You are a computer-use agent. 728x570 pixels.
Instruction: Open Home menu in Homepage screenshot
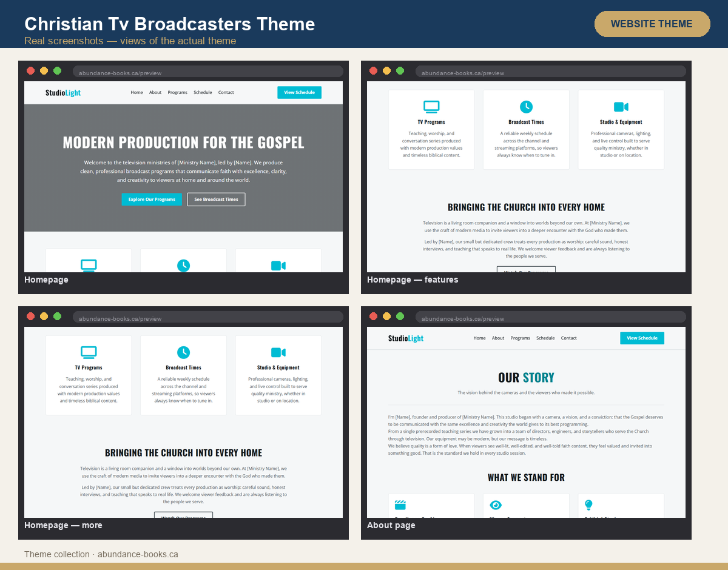[x=136, y=93]
